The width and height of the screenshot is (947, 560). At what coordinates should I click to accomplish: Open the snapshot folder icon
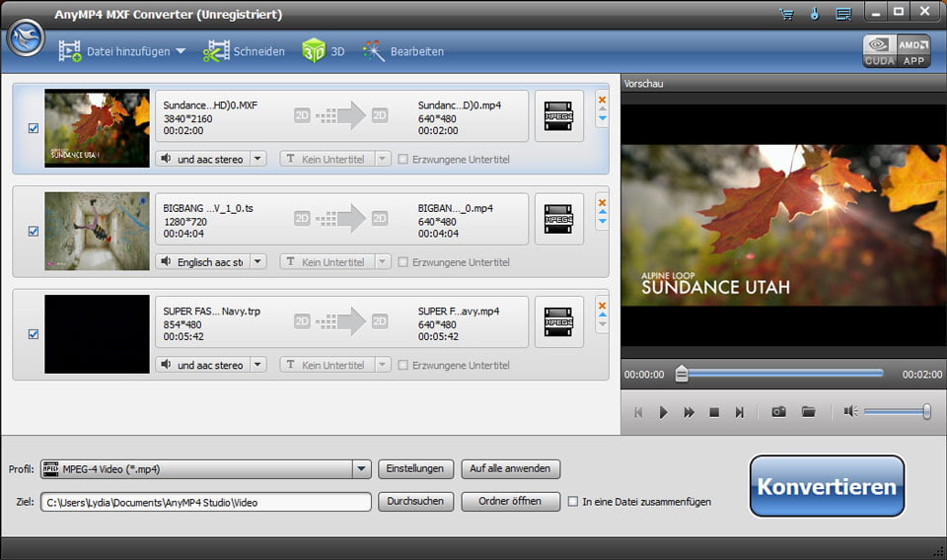[x=808, y=411]
